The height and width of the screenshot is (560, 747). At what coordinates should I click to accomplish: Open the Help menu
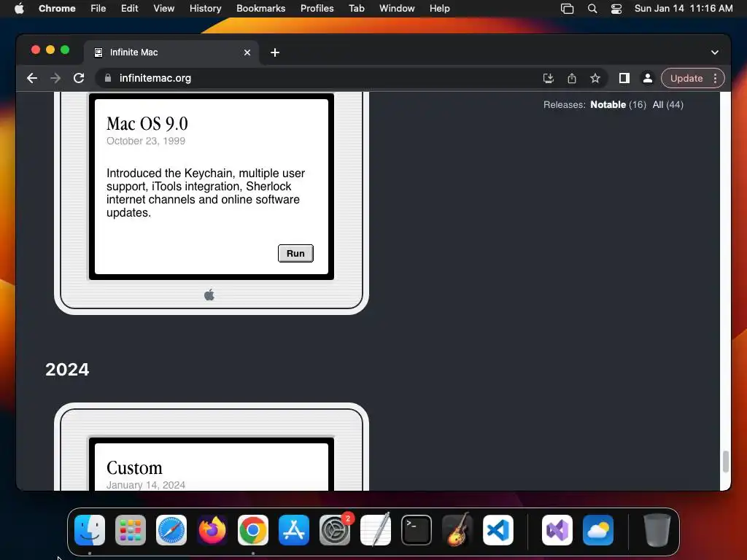click(439, 8)
